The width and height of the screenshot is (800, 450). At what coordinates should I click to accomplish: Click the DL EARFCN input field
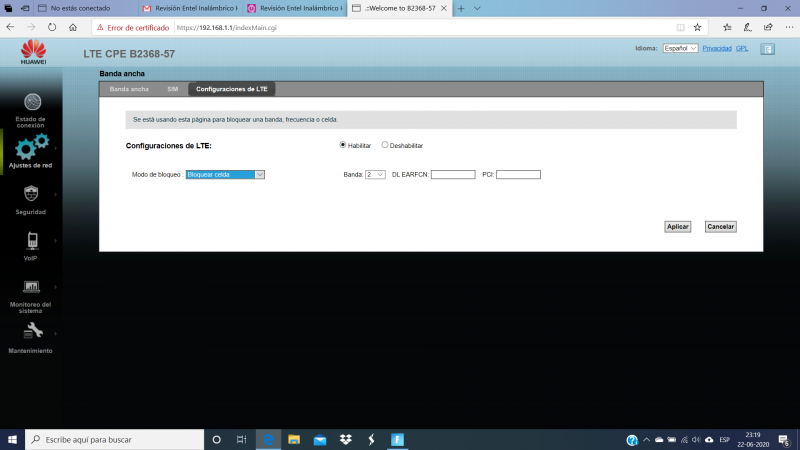point(453,174)
